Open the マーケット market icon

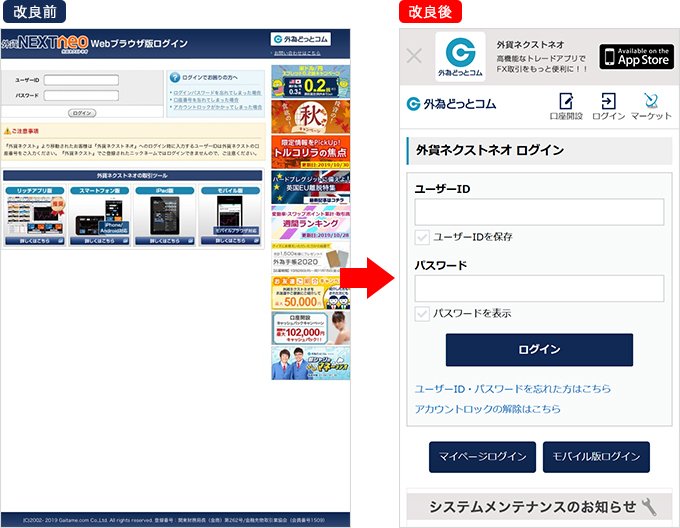pos(651,107)
